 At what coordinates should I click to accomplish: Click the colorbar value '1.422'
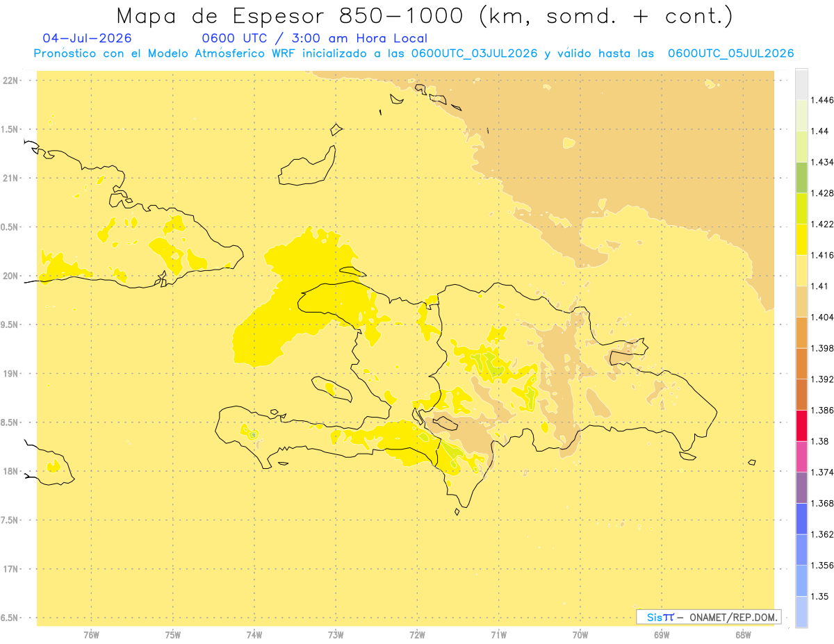[822, 224]
